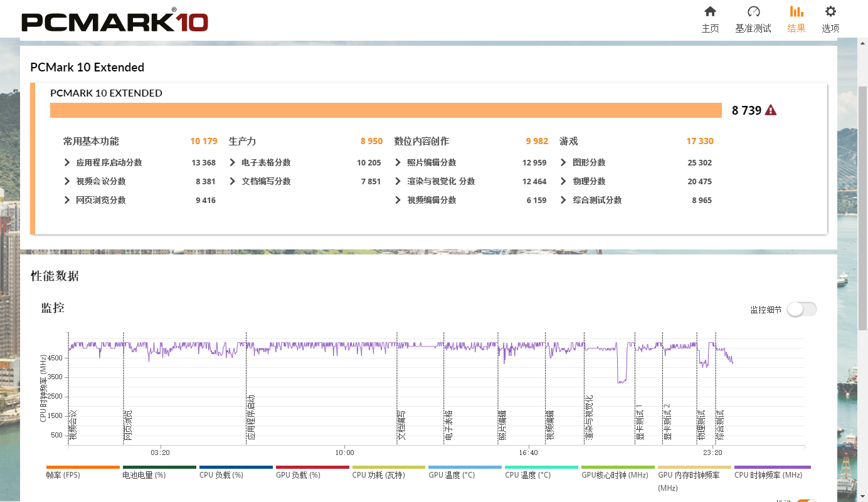Select CPU 负载 (%) legend color
The image size is (868, 502).
coord(236,467)
